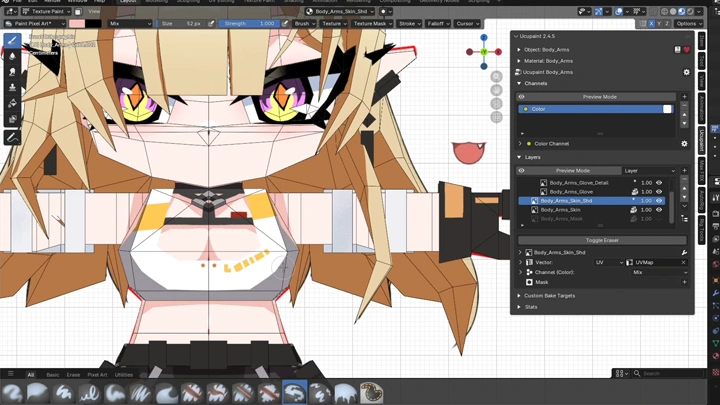This screenshot has height=405, width=720.
Task: Select solid viewport shading
Action: click(x=673, y=11)
